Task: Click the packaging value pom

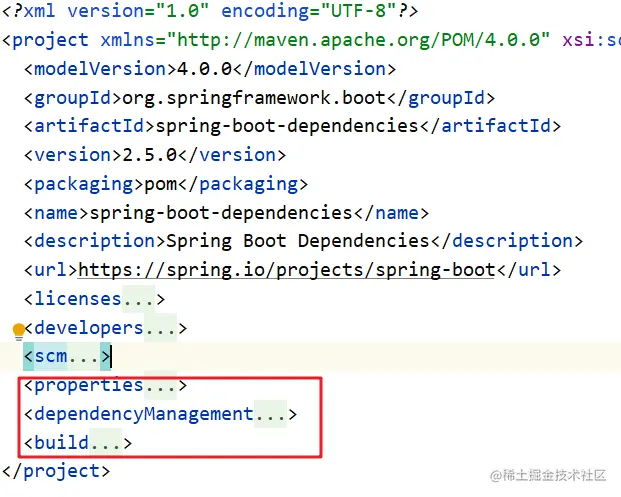Action: tap(160, 184)
